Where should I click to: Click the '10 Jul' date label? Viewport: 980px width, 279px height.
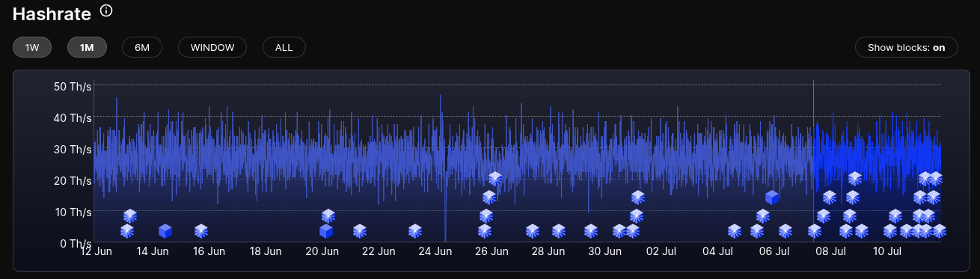887,252
